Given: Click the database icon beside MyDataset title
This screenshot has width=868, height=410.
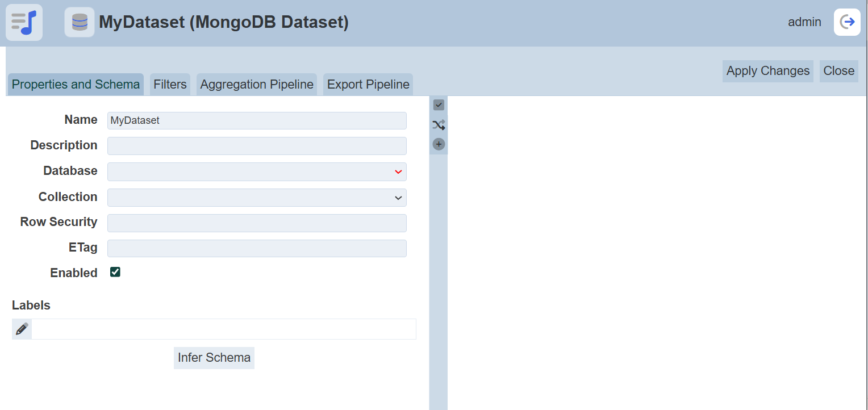Looking at the screenshot, I should pyautogui.click(x=79, y=21).
